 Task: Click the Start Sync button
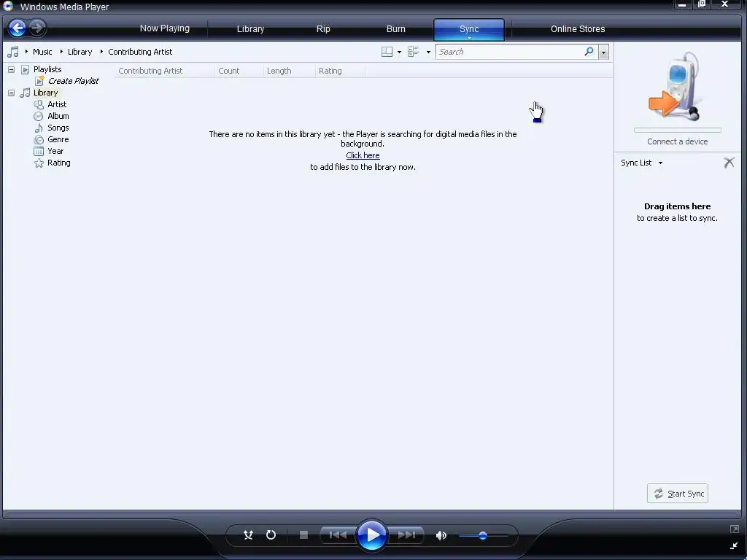tap(678, 494)
